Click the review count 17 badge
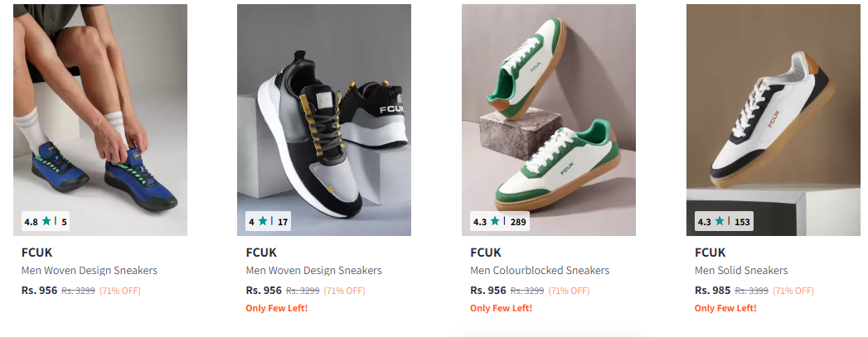The height and width of the screenshot is (337, 868). point(283,222)
